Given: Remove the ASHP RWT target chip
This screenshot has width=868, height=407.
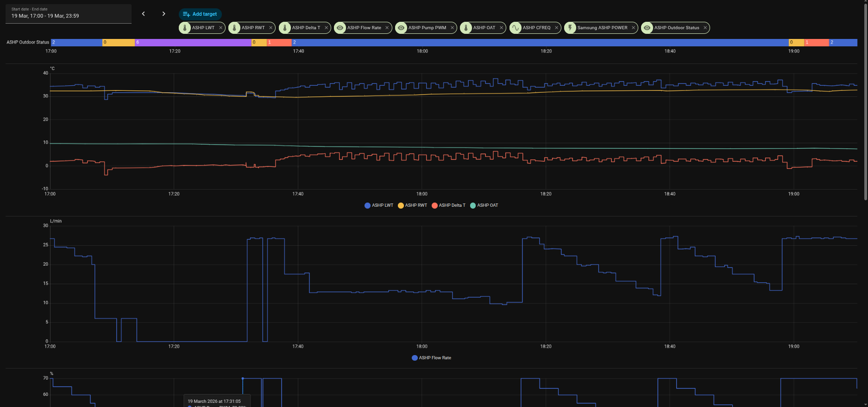Looking at the screenshot, I should point(271,28).
